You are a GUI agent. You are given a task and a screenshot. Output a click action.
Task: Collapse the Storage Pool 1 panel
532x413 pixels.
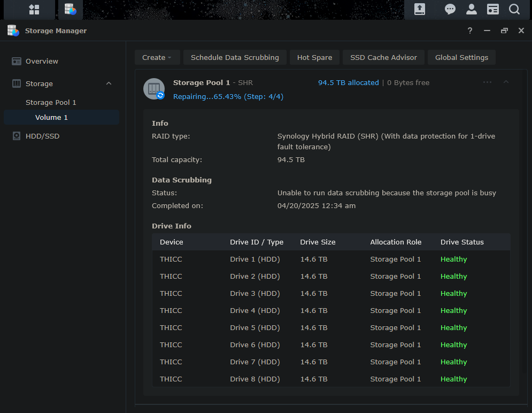[x=506, y=82]
